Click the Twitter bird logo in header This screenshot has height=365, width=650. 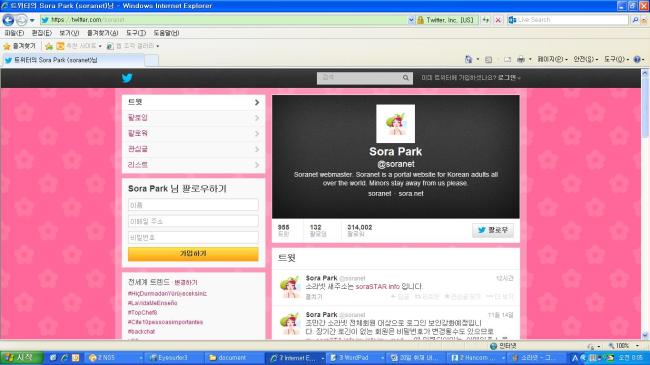(x=127, y=78)
